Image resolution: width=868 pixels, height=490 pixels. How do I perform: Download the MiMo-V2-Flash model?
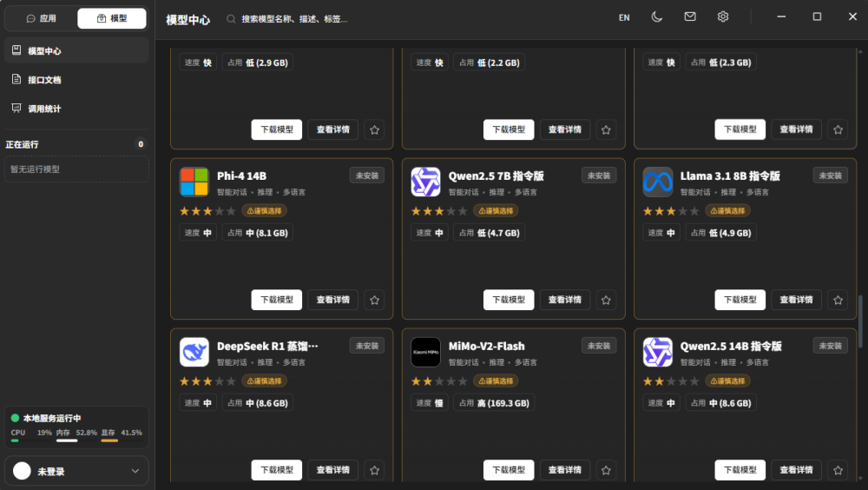click(x=509, y=470)
